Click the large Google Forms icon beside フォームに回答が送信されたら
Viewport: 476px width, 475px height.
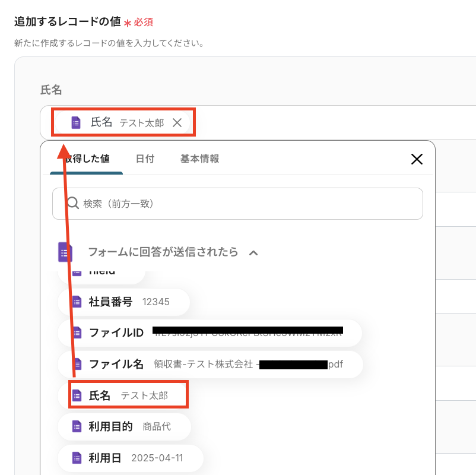[65, 252]
